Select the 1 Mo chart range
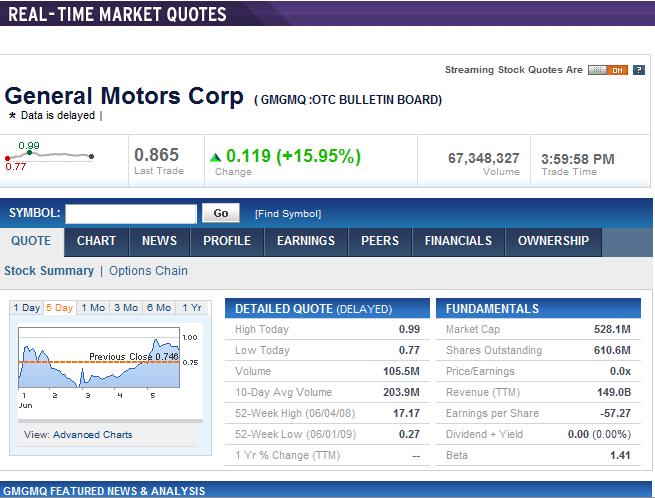 tap(93, 308)
